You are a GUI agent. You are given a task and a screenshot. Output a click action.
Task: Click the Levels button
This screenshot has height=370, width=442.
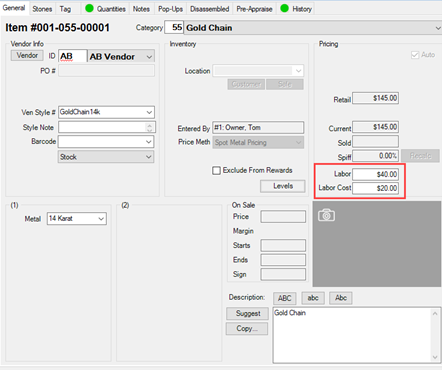tap(283, 186)
